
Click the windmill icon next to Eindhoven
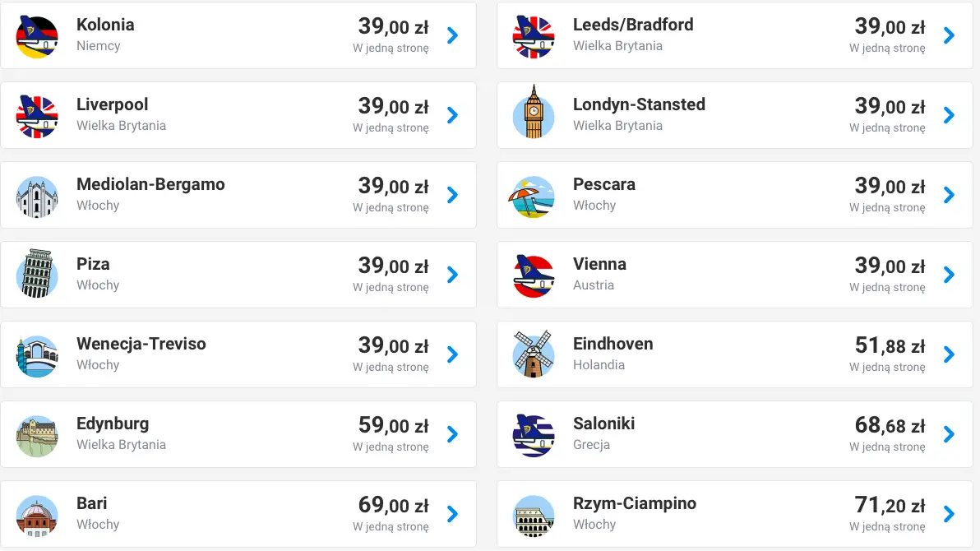click(534, 354)
